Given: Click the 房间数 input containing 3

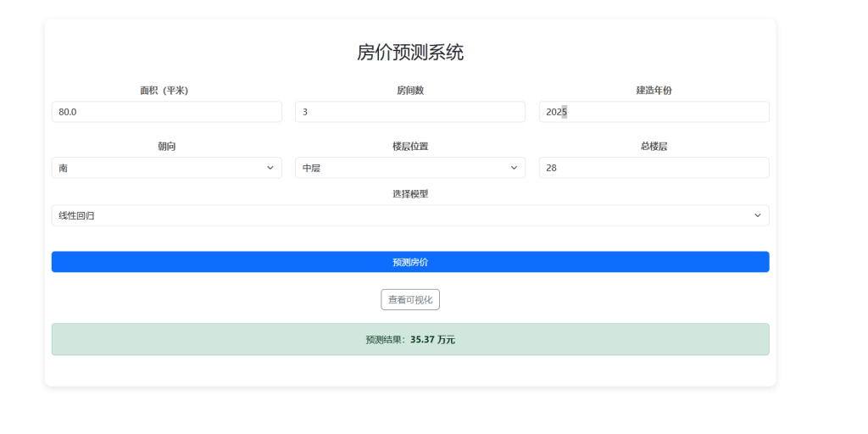Looking at the screenshot, I should coord(409,112).
